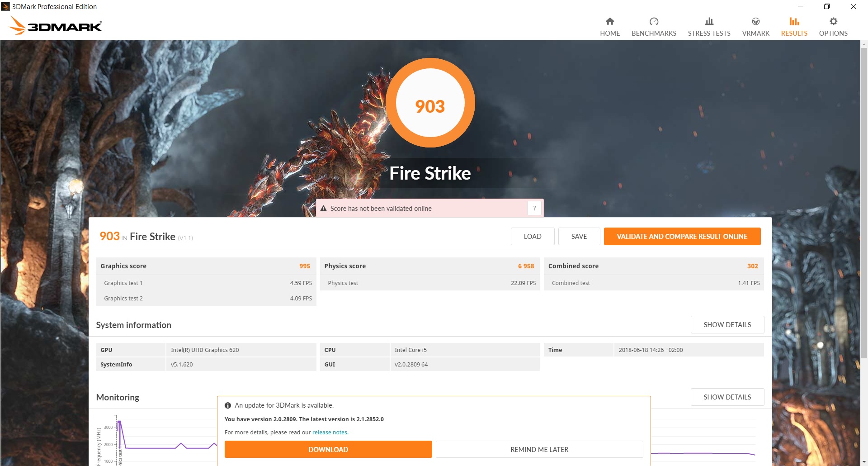868x466 pixels.
Task: Click 3DMark title bar app icon
Action: (5, 6)
